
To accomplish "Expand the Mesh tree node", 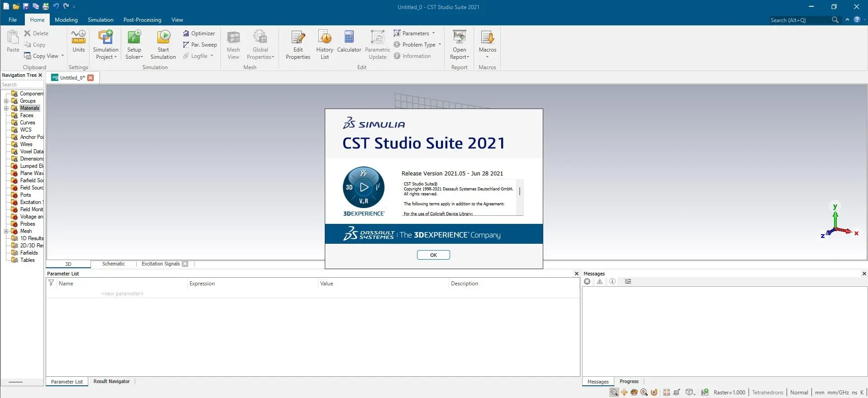I will pyautogui.click(x=6, y=231).
